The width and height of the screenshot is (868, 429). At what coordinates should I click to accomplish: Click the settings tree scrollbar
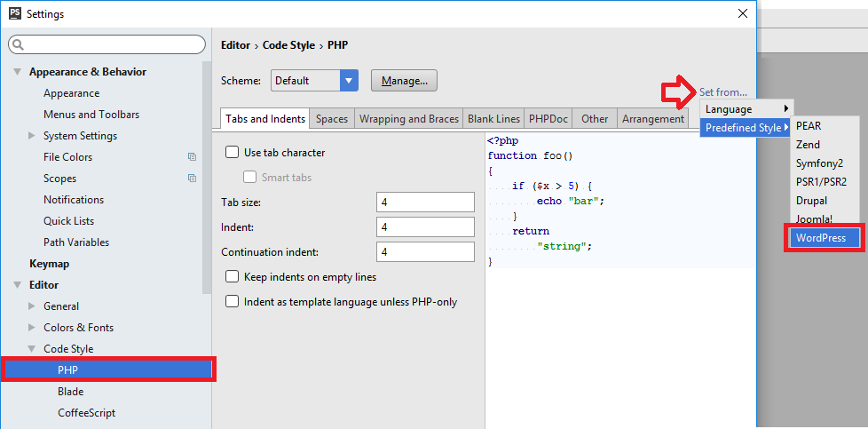pyautogui.click(x=207, y=178)
